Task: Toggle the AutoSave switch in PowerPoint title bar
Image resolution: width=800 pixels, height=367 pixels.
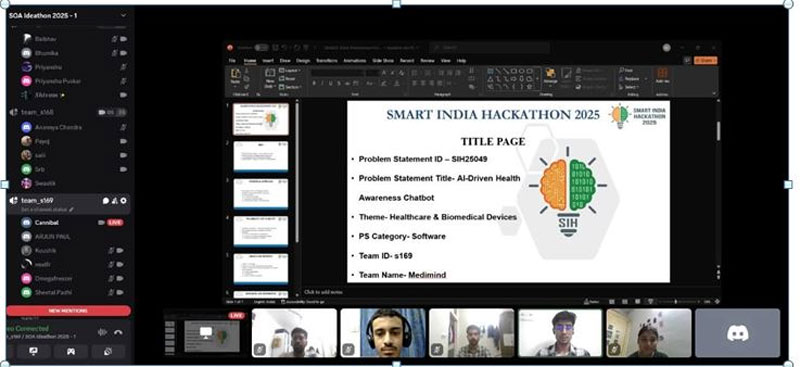Action: click(x=261, y=47)
